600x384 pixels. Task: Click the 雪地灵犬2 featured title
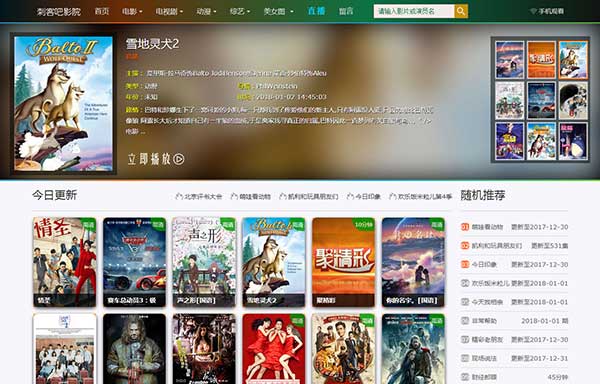(x=152, y=44)
